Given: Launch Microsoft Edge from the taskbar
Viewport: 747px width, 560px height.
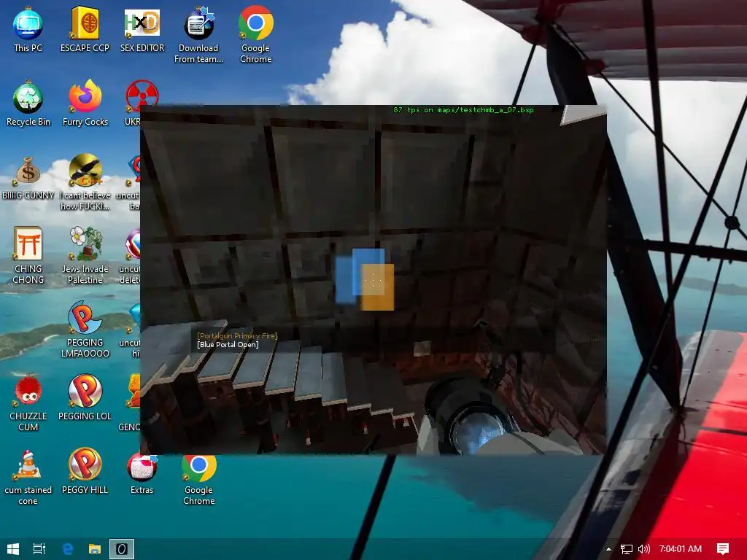Looking at the screenshot, I should 68,549.
